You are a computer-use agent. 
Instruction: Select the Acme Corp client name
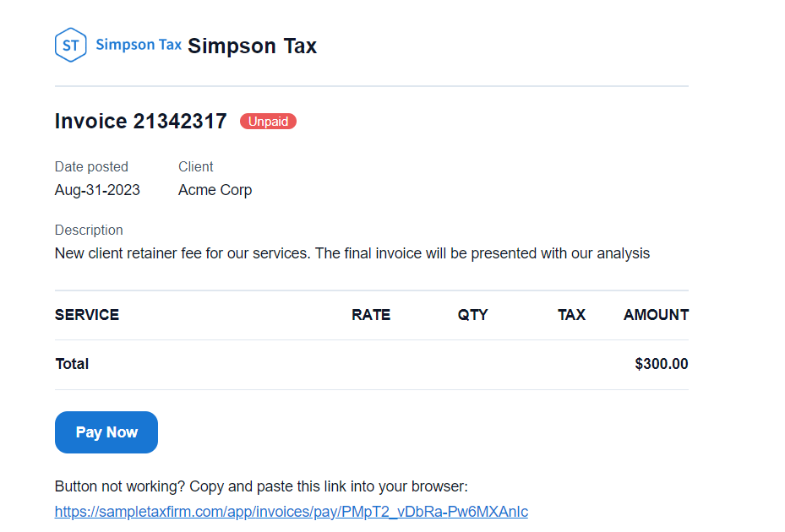215,190
